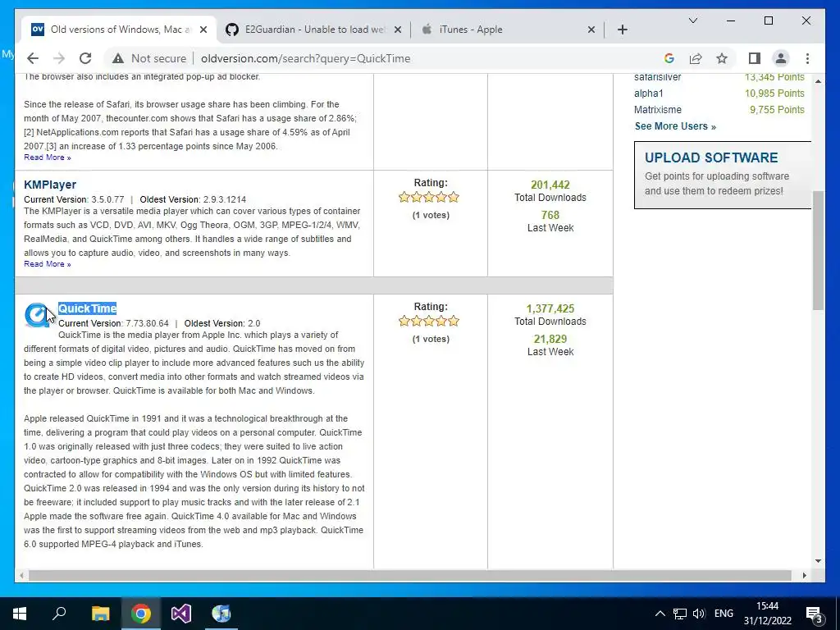
Task: Open the See More Users link
Action: [x=675, y=126]
